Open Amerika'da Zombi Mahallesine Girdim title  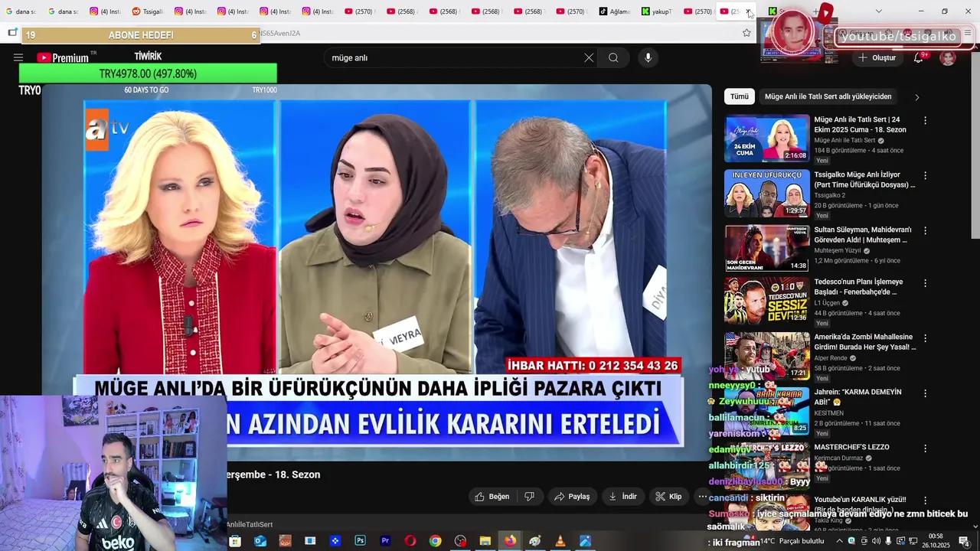click(x=865, y=342)
